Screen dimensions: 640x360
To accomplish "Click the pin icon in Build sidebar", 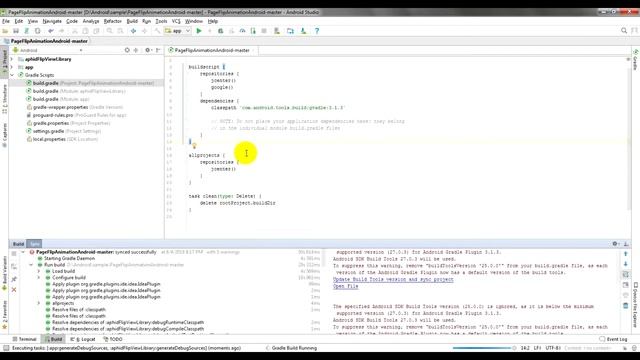I will coord(14,279).
